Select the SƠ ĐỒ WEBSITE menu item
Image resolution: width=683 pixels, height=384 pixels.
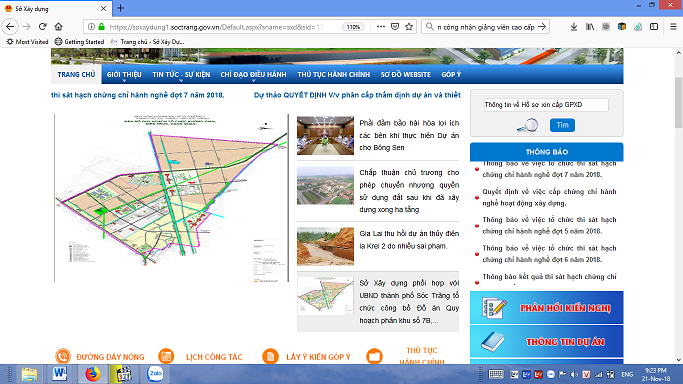pos(406,74)
